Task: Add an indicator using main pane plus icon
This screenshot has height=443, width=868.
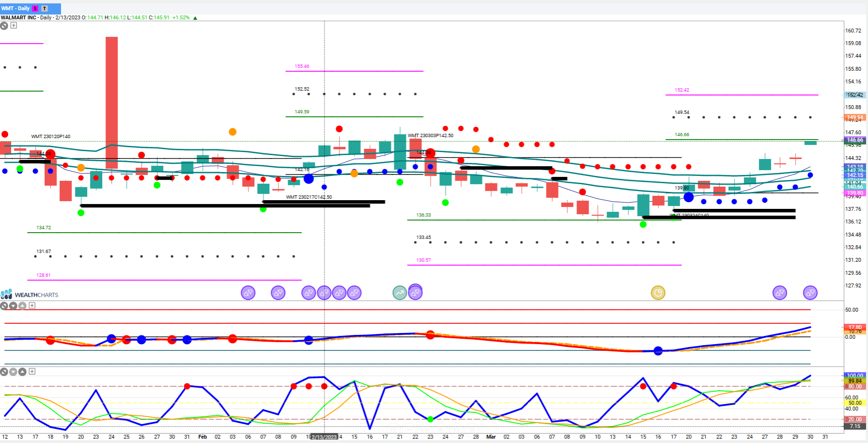Action: point(14,26)
